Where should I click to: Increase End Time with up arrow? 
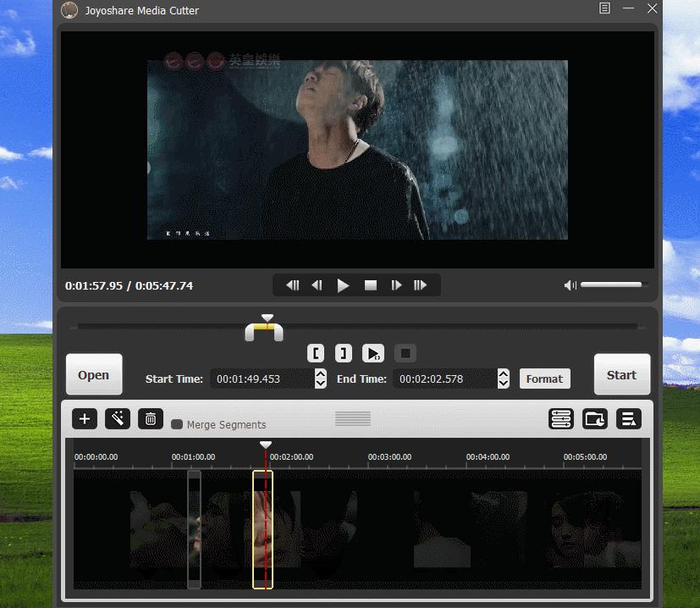click(x=504, y=374)
